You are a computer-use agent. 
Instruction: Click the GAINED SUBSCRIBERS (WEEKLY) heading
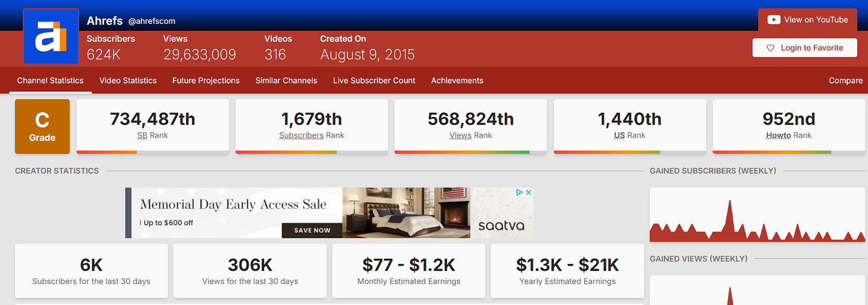coord(713,171)
